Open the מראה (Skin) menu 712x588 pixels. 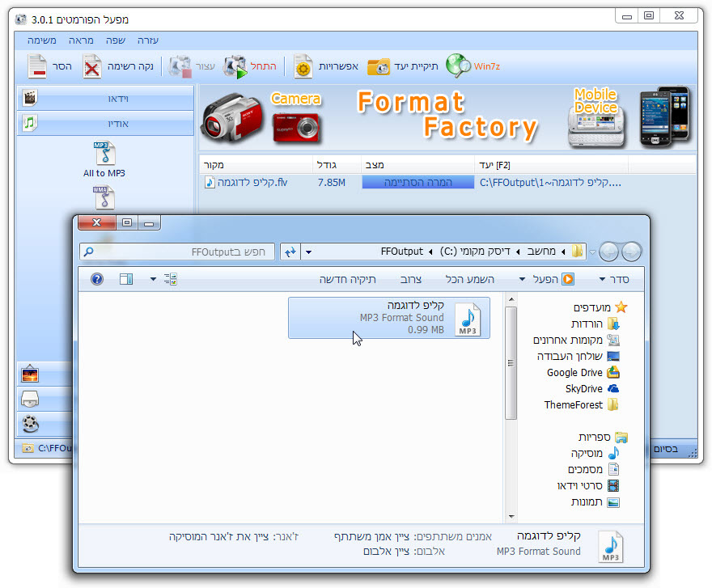81,40
